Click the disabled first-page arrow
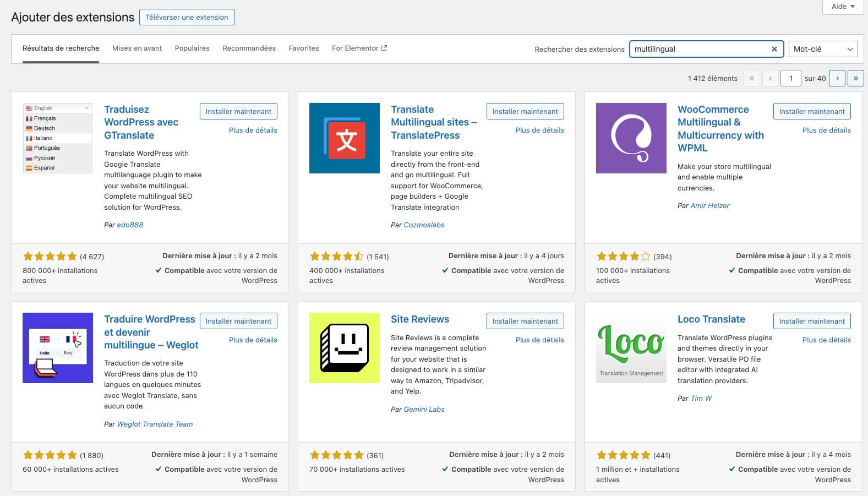 (752, 78)
